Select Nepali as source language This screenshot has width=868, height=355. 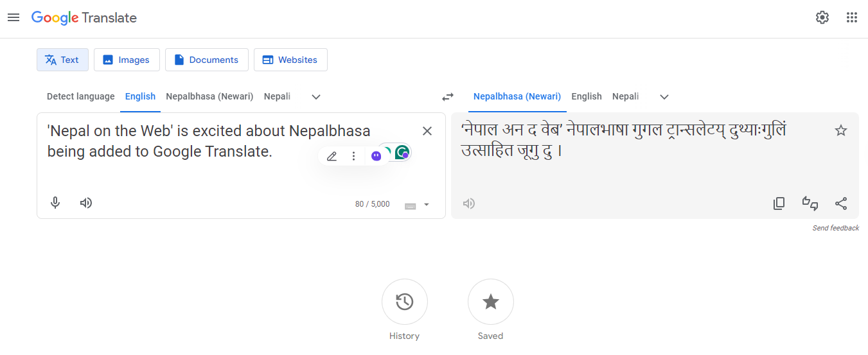coord(277,96)
